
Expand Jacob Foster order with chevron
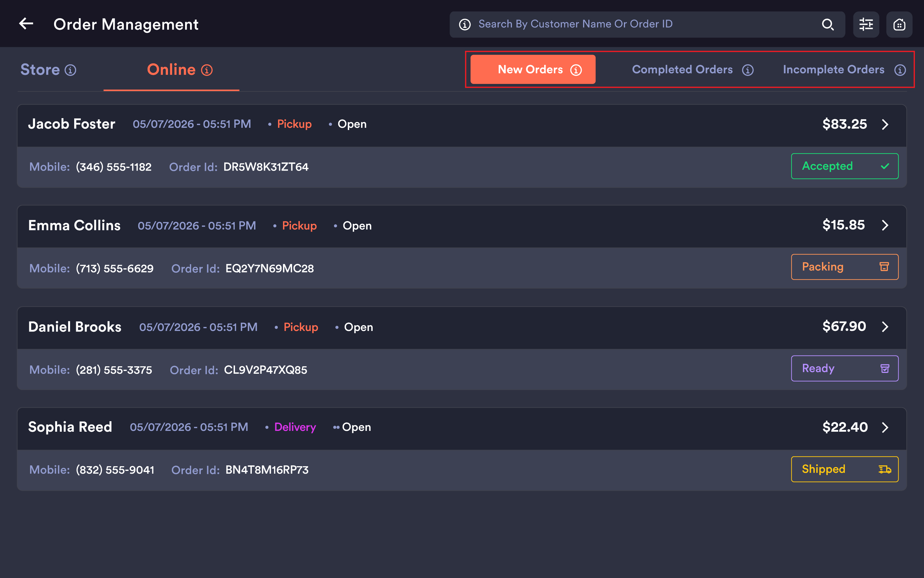point(885,124)
